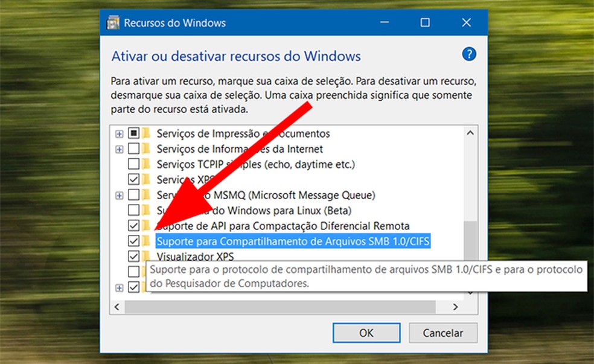Uncheck API para Compactação Diferencial Remota
Image resolution: width=594 pixels, height=364 pixels.
point(134,226)
